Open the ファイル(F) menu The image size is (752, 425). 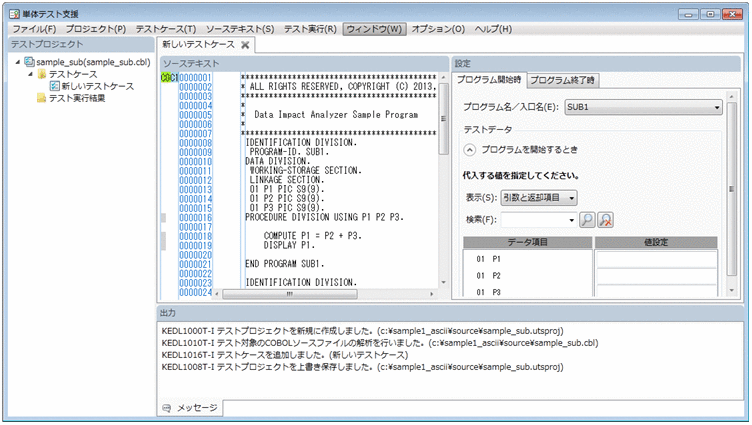click(34, 29)
